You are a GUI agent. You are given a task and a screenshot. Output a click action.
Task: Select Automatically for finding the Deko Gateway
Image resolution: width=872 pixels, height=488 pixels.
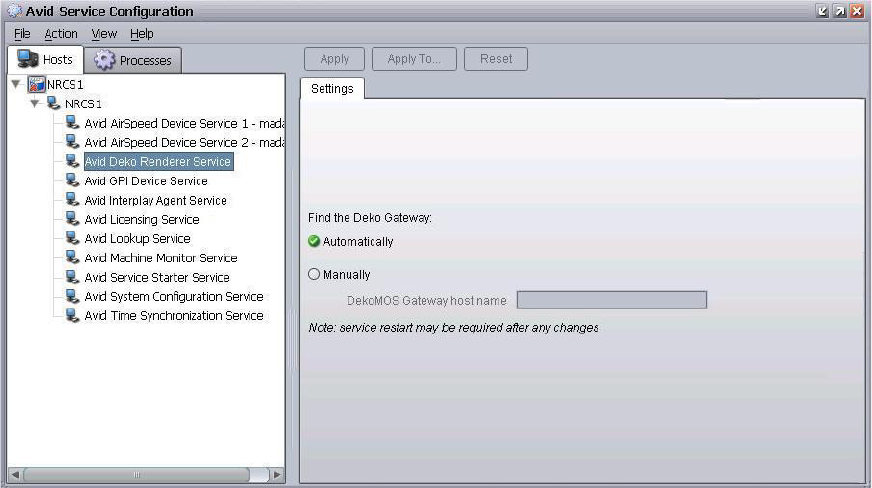pyautogui.click(x=314, y=241)
